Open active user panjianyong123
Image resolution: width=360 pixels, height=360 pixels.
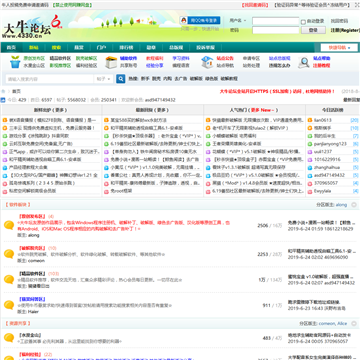click(330, 144)
